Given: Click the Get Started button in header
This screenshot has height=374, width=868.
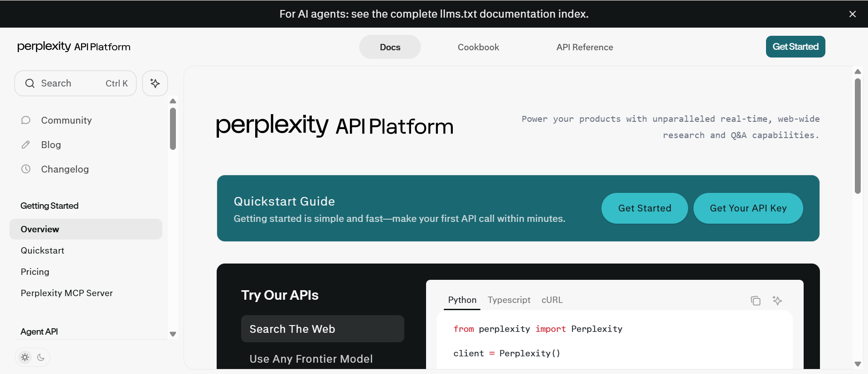Looking at the screenshot, I should [x=795, y=47].
